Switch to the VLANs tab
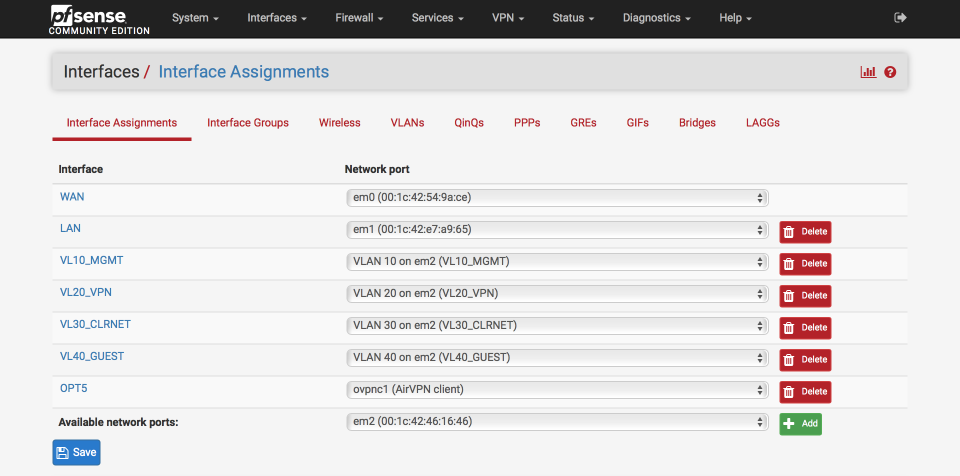Viewport: 960px width, 476px height. click(407, 123)
